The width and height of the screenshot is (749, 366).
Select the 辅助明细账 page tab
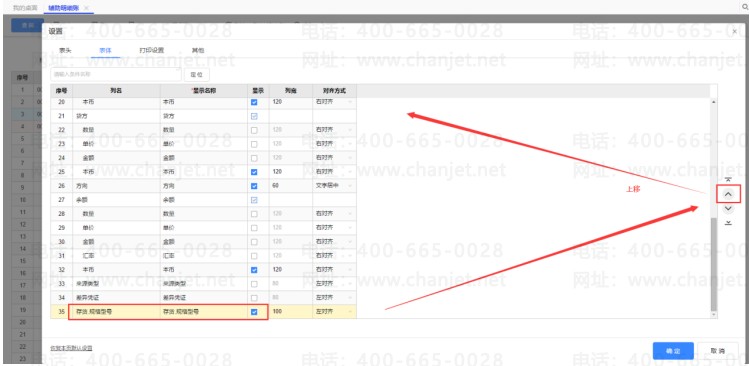(x=64, y=8)
